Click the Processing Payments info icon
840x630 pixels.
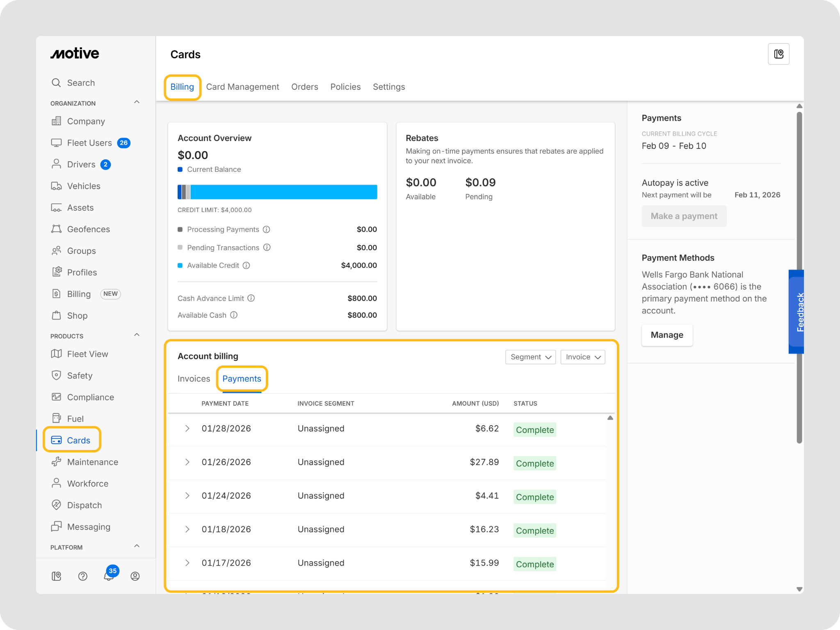(267, 229)
